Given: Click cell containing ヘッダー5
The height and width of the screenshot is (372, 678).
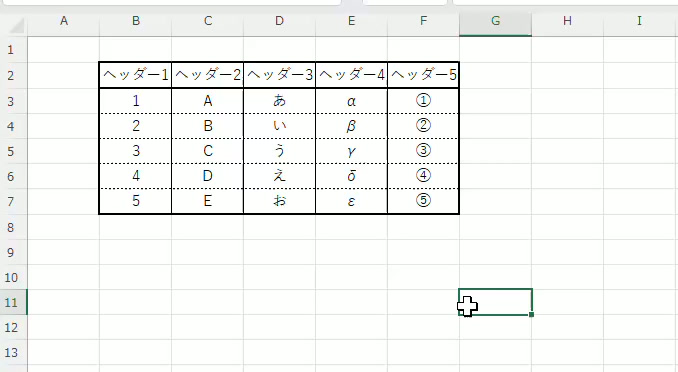Looking at the screenshot, I should coord(423,75).
